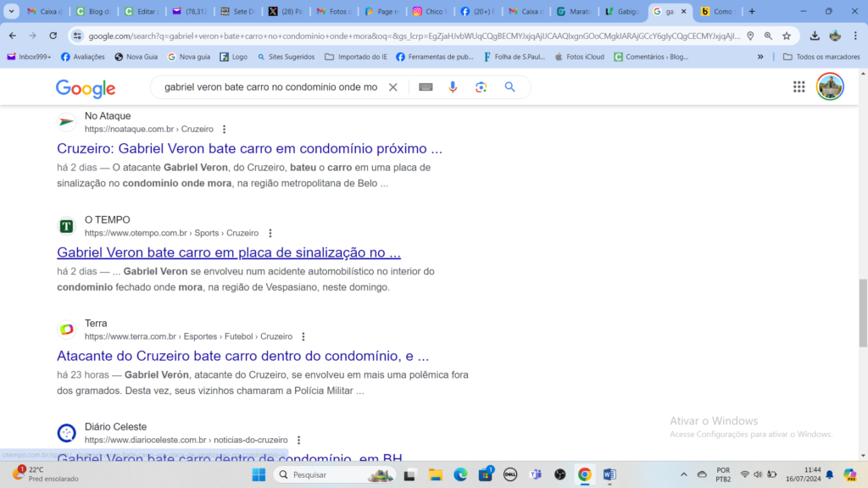The image size is (868, 488).
Task: Click in the Google search input field
Action: click(270, 87)
